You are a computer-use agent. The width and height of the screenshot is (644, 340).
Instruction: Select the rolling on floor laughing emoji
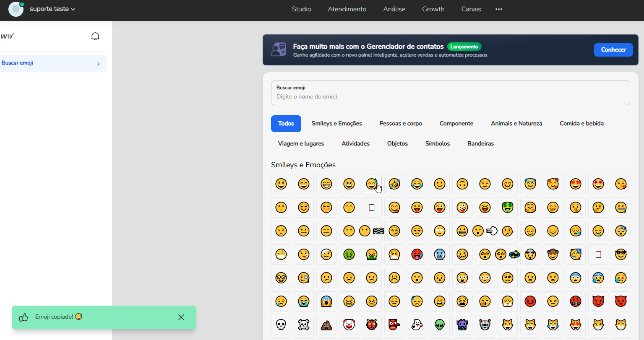click(x=394, y=184)
